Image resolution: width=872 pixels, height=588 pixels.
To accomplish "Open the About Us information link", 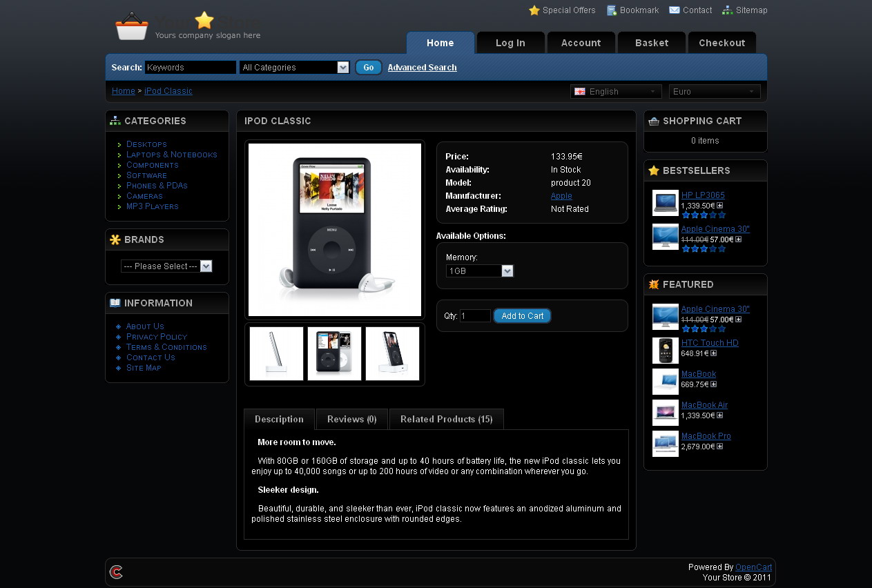I will [x=145, y=326].
